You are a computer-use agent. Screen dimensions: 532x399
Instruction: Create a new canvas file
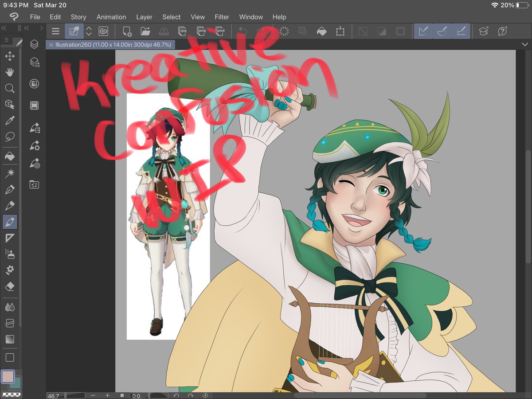click(x=127, y=31)
